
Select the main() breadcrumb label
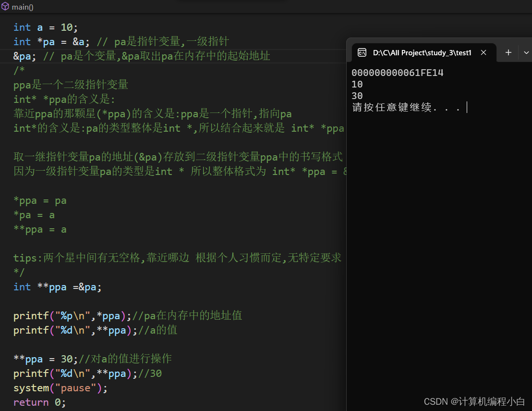point(23,7)
